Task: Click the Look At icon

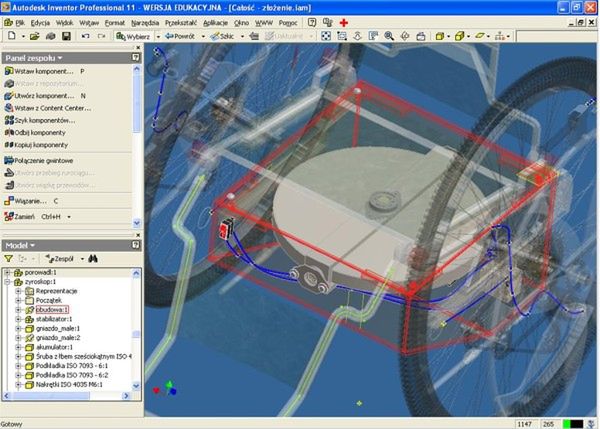Action: tap(421, 36)
